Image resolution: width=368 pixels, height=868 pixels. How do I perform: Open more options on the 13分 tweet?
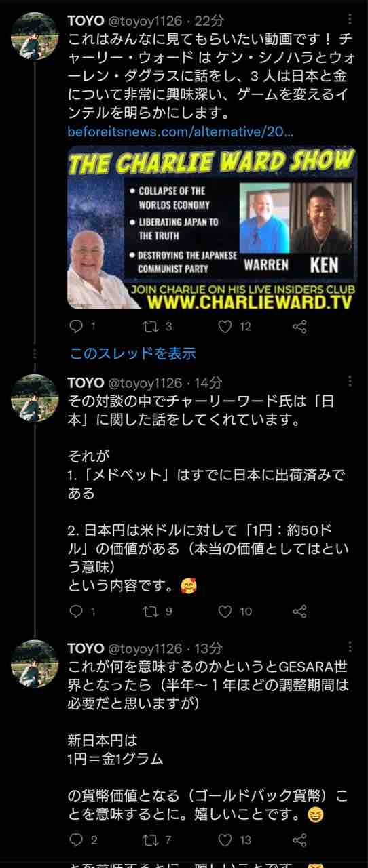pyautogui.click(x=350, y=648)
